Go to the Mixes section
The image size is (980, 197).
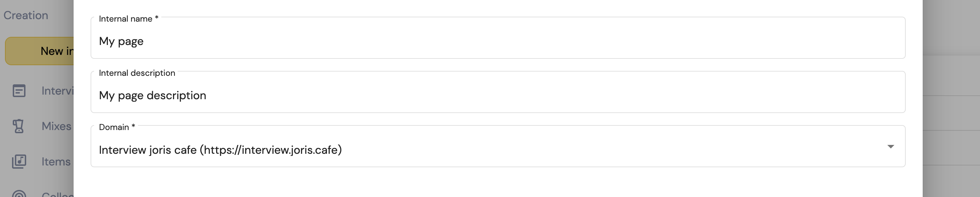coord(56,126)
